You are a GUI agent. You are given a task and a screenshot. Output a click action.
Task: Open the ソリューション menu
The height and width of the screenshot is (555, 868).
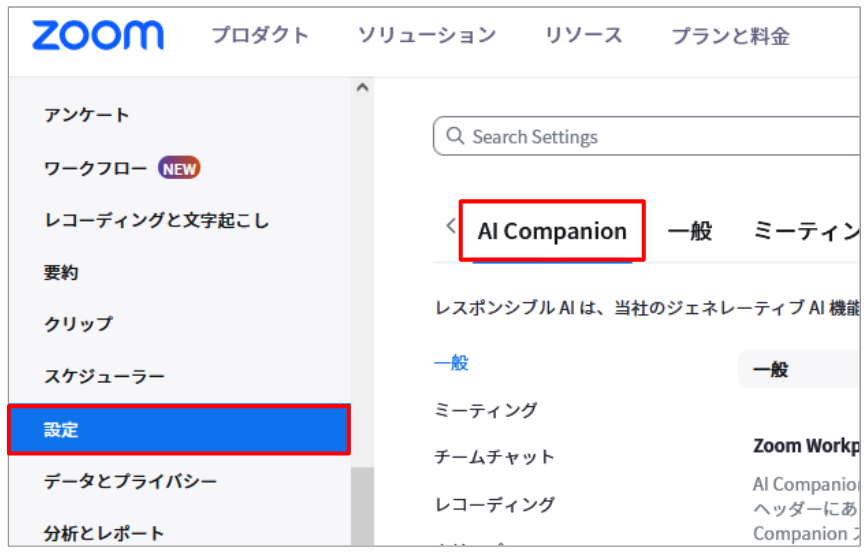(427, 35)
